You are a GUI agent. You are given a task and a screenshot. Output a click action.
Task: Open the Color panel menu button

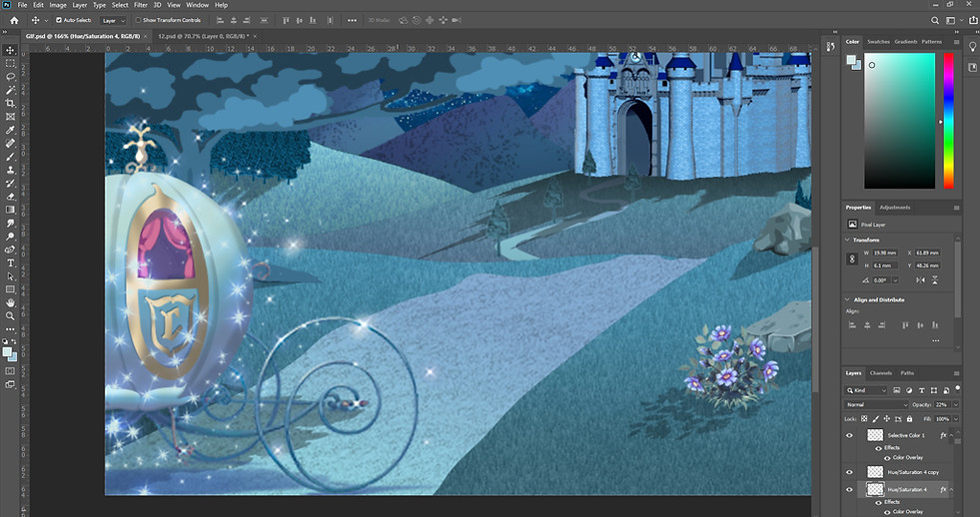click(x=956, y=42)
